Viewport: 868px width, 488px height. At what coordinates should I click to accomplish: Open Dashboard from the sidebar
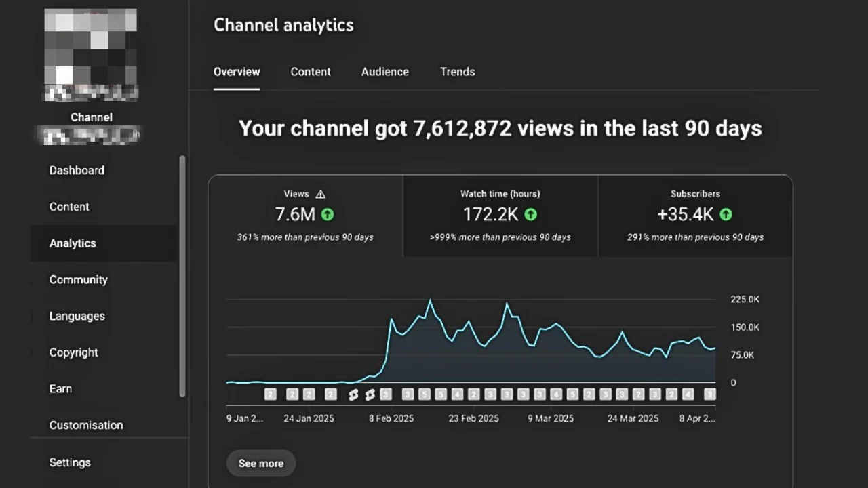[x=77, y=170]
